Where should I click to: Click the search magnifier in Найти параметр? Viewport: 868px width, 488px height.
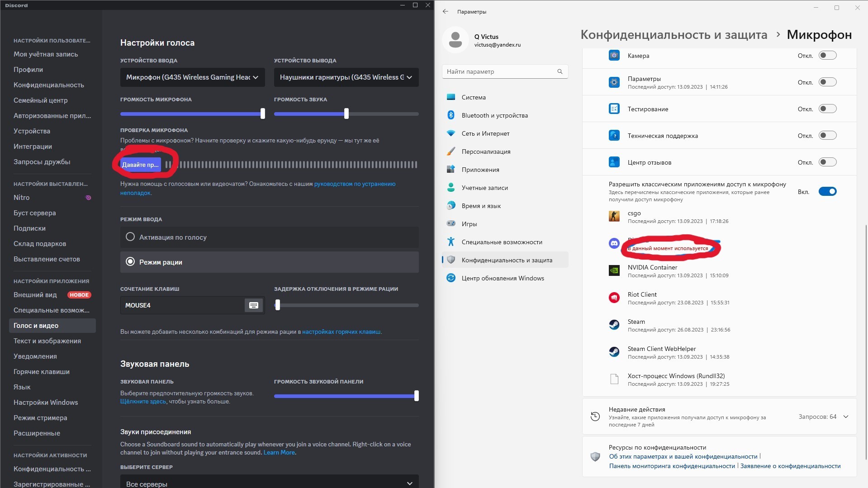(560, 71)
